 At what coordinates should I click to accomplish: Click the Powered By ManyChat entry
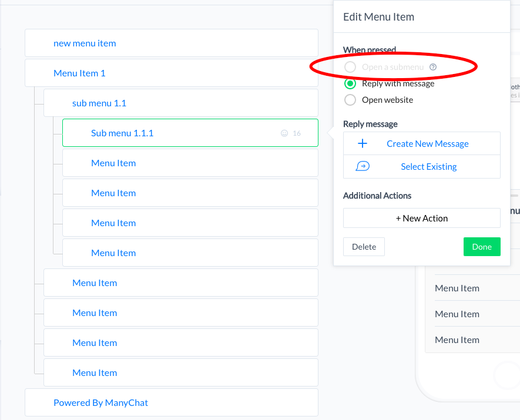100,402
